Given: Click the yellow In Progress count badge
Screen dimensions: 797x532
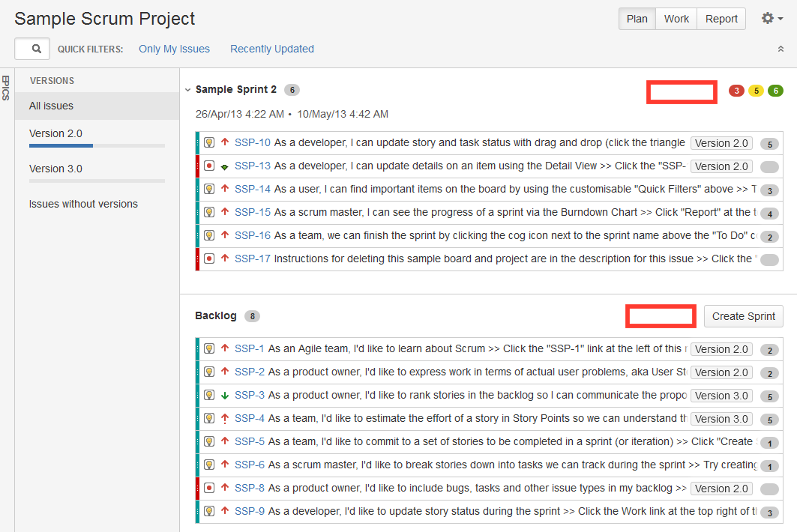Looking at the screenshot, I should coord(757,91).
